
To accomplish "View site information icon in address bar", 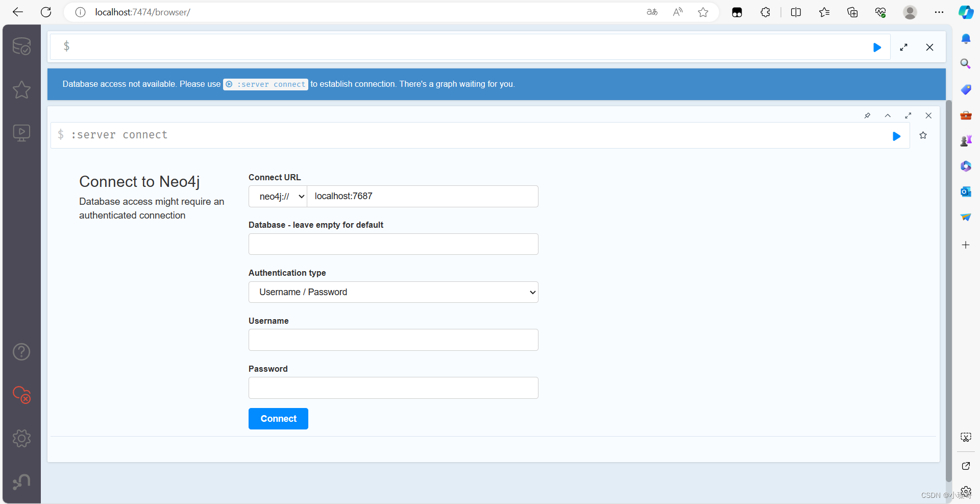I will pyautogui.click(x=80, y=12).
